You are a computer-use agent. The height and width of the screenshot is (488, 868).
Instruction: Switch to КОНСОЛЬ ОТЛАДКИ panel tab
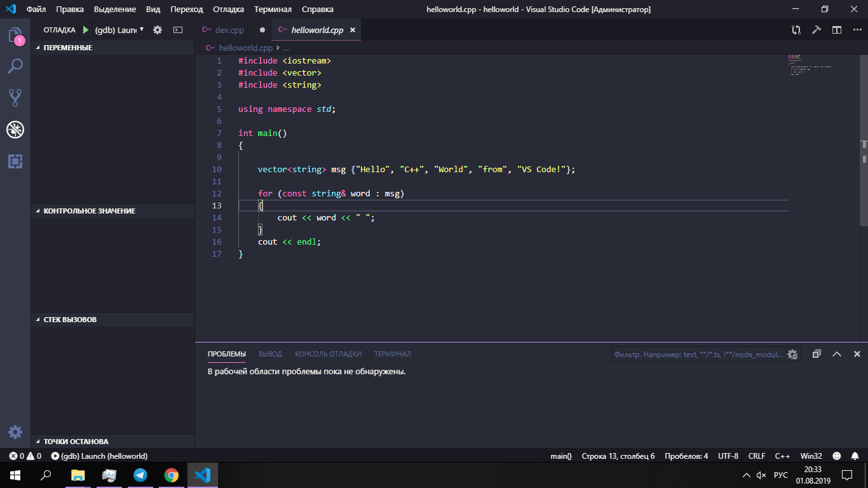pyautogui.click(x=328, y=354)
